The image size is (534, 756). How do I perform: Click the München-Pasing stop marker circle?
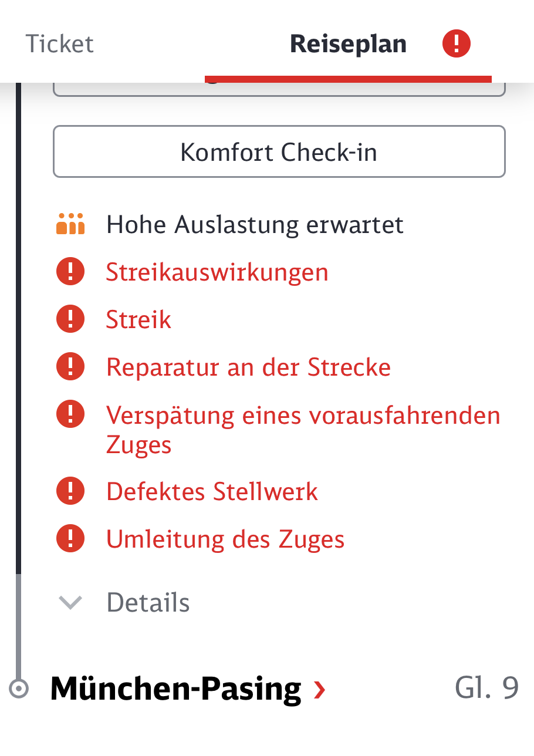pos(19,689)
